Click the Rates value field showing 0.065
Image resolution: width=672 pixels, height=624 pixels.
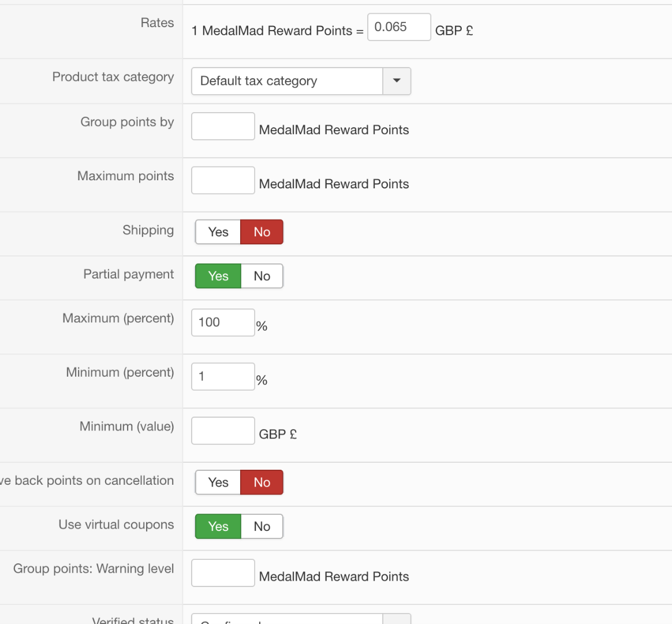[x=398, y=27]
